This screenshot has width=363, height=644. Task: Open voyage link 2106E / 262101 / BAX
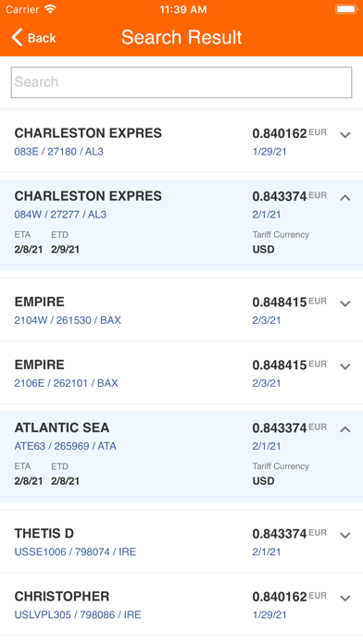point(66,383)
